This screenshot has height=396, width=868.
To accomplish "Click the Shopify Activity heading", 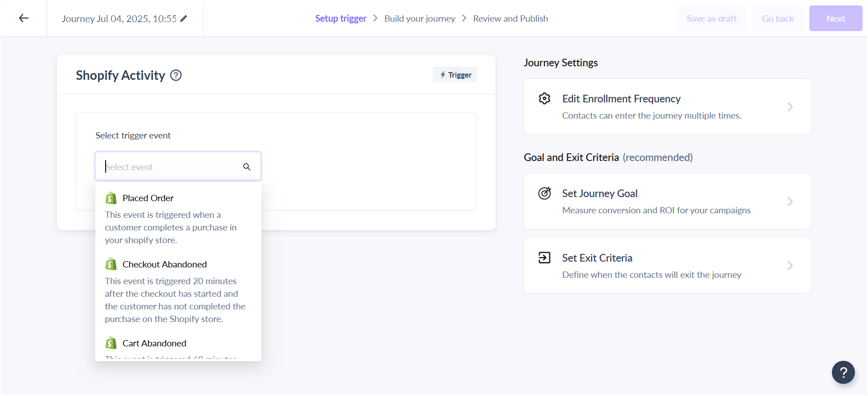I will [121, 75].
